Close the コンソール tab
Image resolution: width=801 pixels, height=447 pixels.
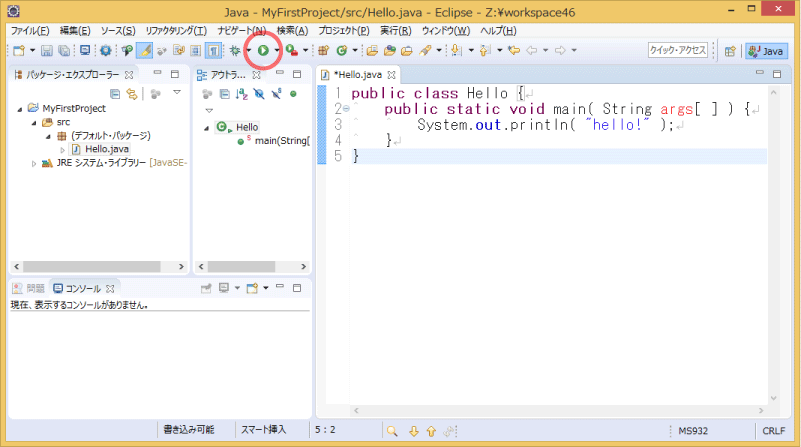point(110,289)
